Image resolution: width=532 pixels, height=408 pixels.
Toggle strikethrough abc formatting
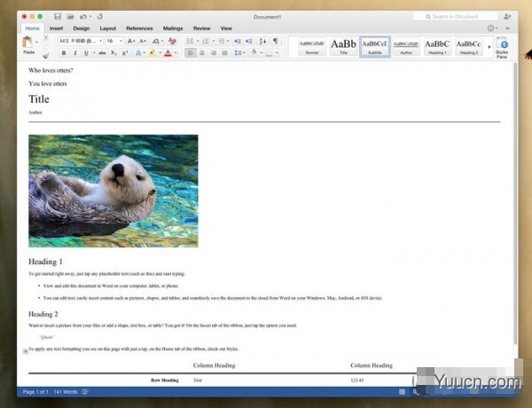(x=102, y=53)
